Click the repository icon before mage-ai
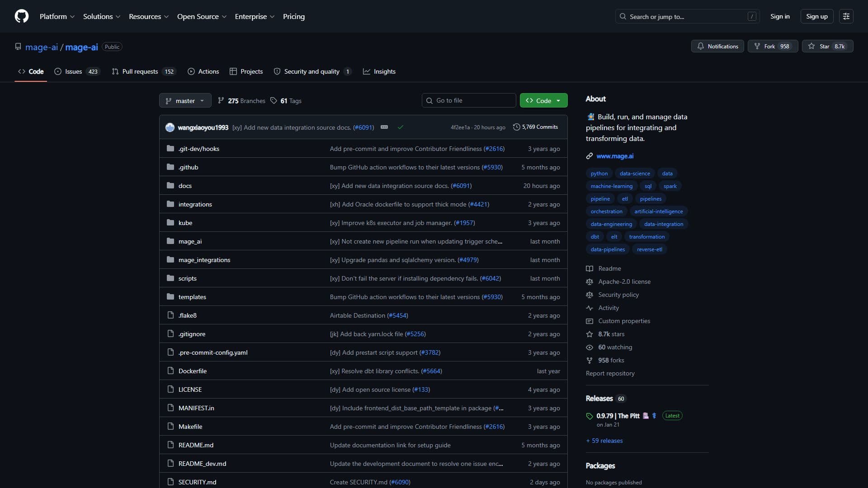868x488 pixels. point(18,47)
